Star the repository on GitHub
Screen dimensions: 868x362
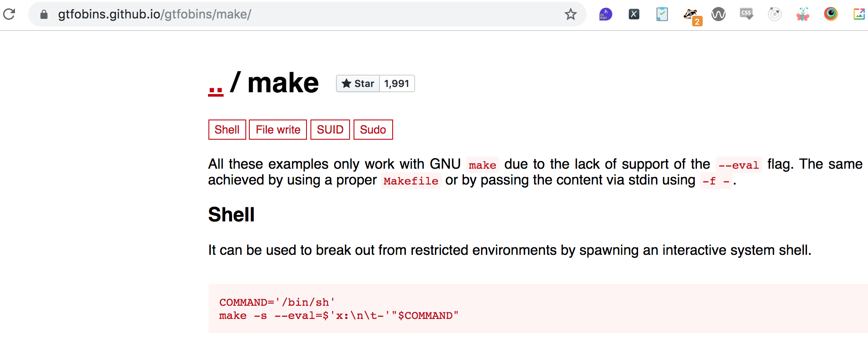358,83
